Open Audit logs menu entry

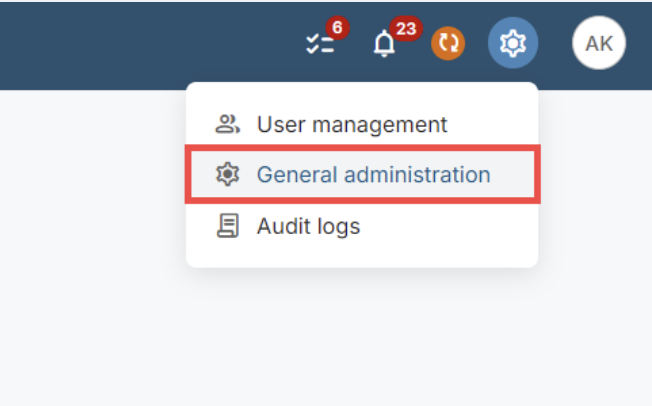(362, 226)
